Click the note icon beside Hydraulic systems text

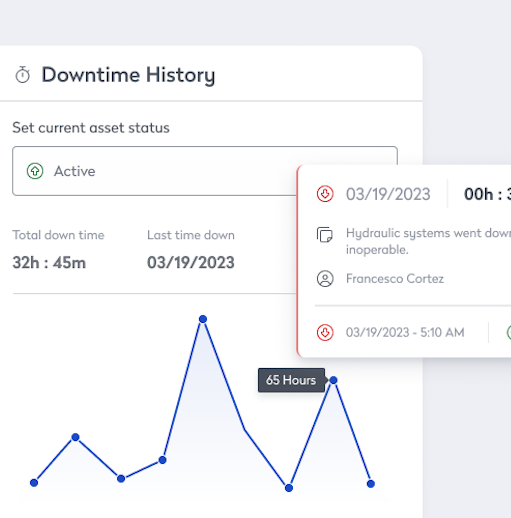(x=325, y=235)
